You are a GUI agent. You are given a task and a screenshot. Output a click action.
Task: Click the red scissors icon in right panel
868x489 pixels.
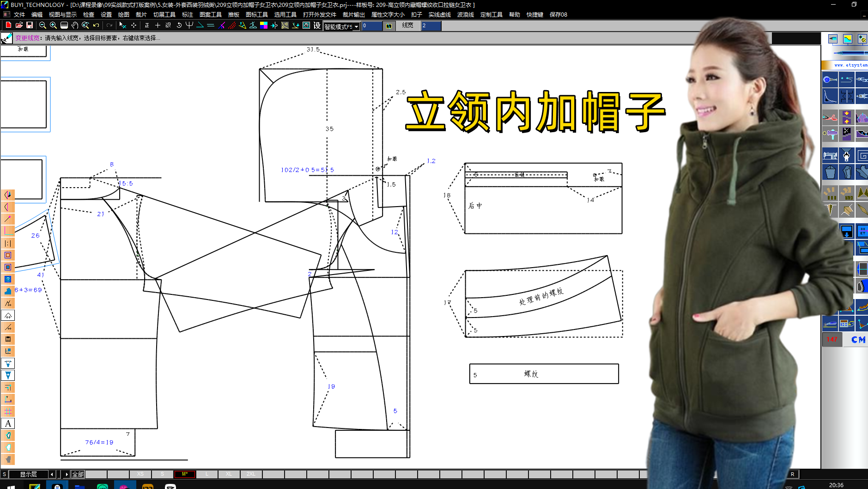click(830, 117)
